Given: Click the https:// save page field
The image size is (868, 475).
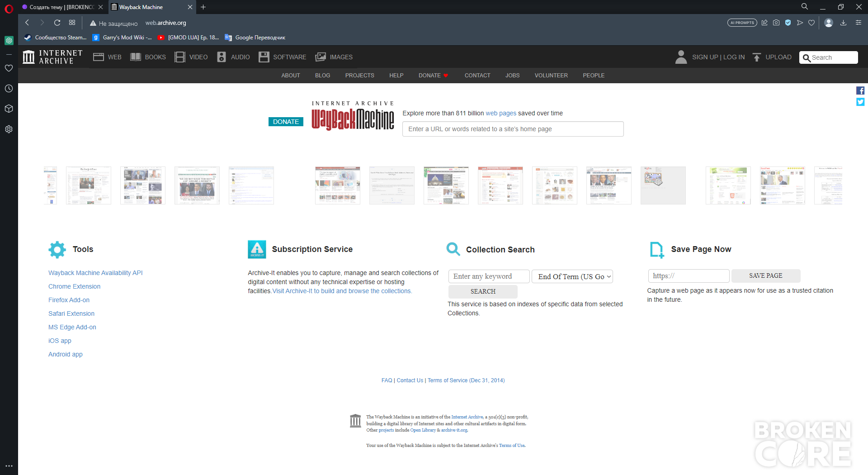Looking at the screenshot, I should pos(689,276).
